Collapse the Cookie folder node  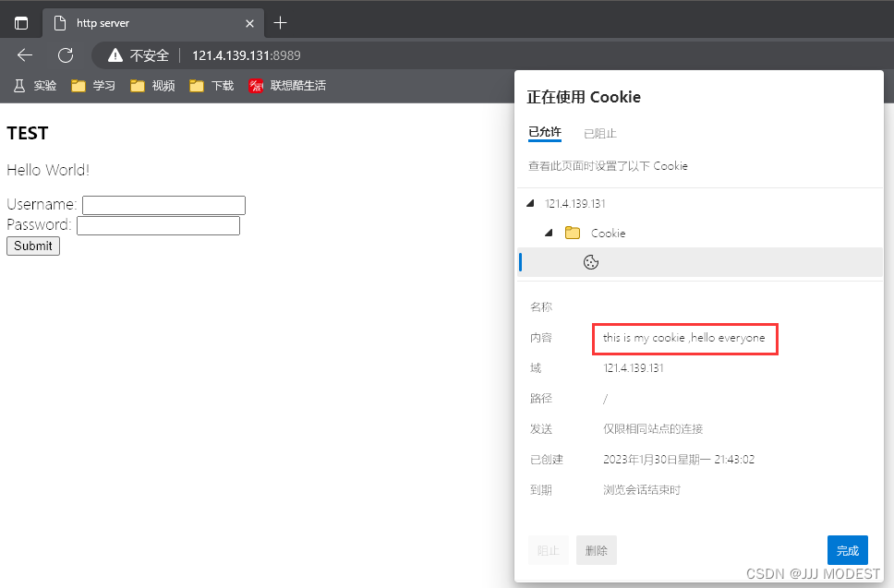click(x=549, y=233)
